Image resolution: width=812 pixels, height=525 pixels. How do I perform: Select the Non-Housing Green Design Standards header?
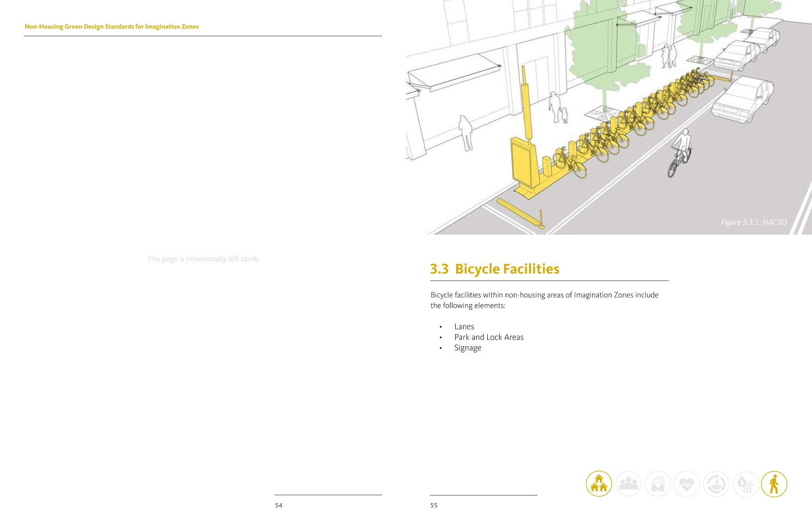click(111, 27)
